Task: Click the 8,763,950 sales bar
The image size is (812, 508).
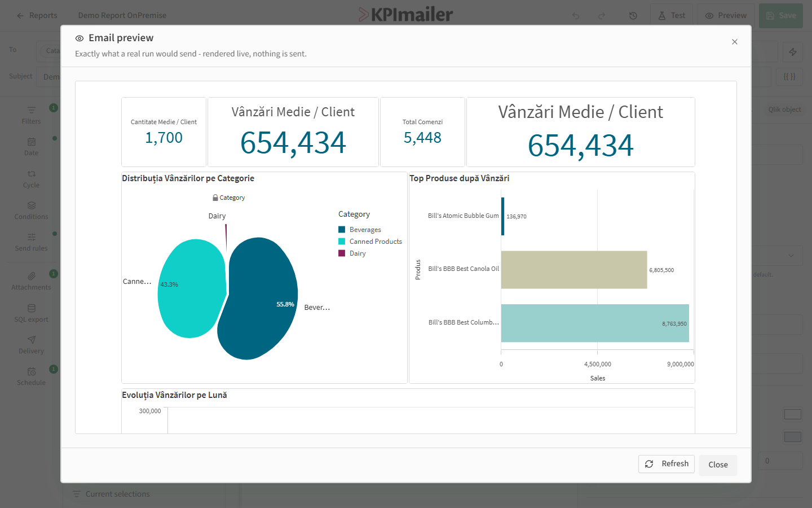Action: (x=595, y=323)
